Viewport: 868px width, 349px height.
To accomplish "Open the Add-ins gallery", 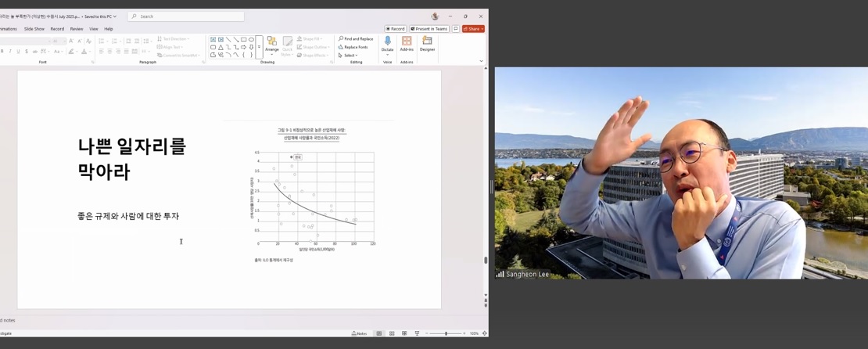I will point(407,44).
